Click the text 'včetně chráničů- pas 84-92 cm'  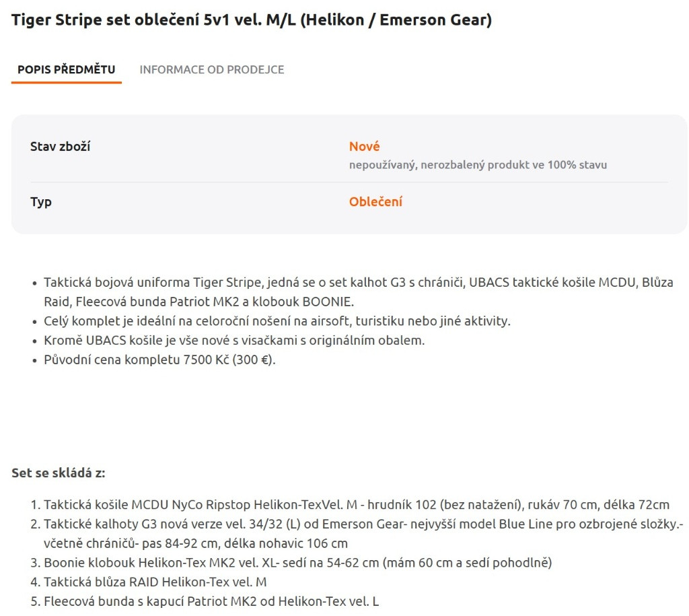click(196, 543)
